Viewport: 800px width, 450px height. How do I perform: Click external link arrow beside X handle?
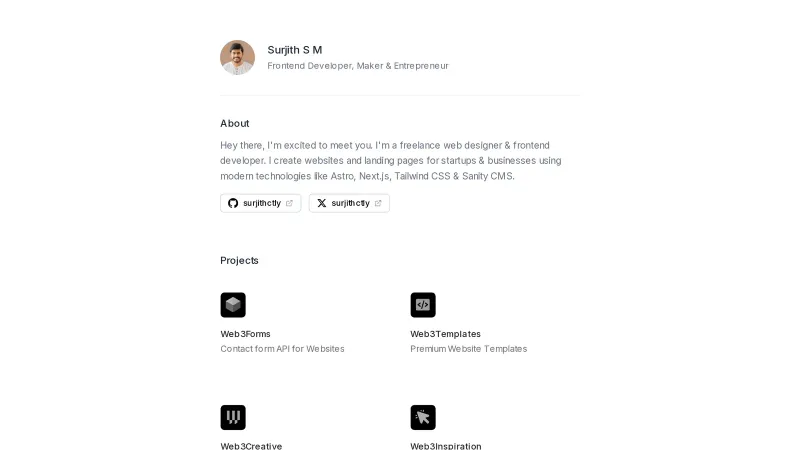378,203
